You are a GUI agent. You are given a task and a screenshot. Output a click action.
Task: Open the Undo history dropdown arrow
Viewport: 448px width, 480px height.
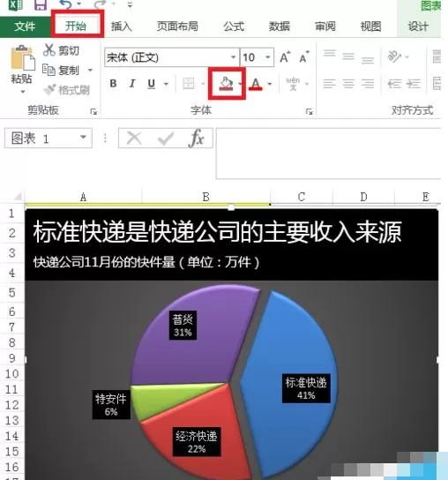click(79, 4)
